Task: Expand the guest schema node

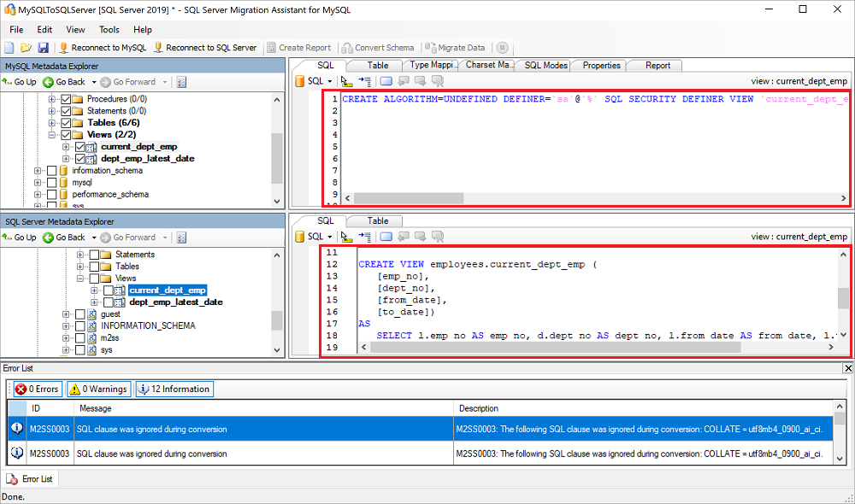Action: coord(66,314)
